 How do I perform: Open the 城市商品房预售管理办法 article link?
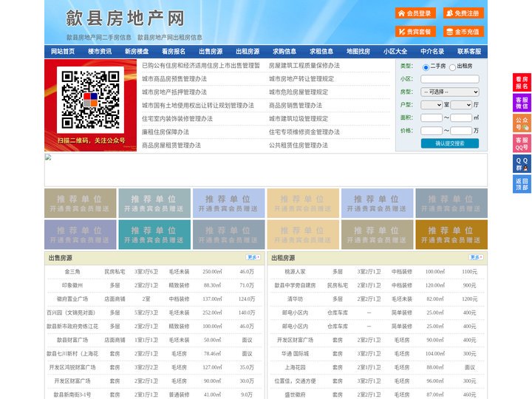pyautogui.click(x=174, y=79)
